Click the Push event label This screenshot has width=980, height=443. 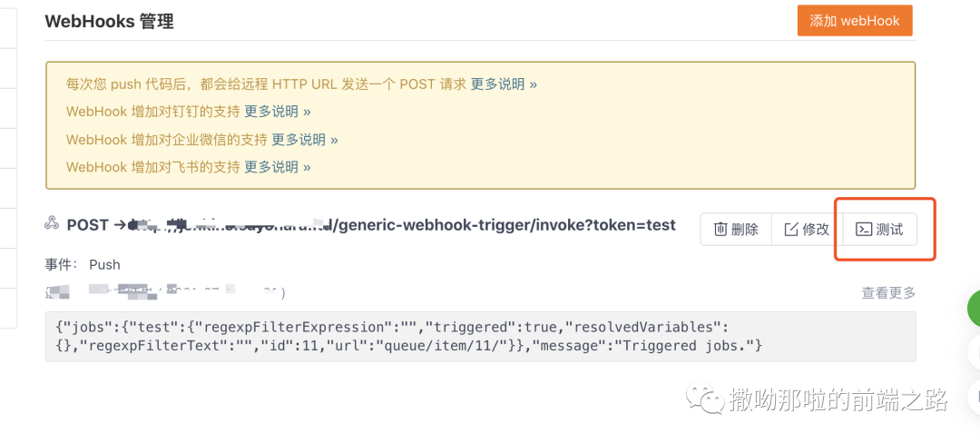pos(104,265)
